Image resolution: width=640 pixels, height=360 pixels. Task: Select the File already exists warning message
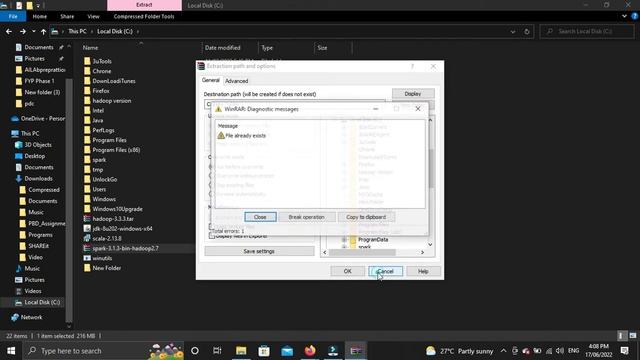[x=242, y=136]
